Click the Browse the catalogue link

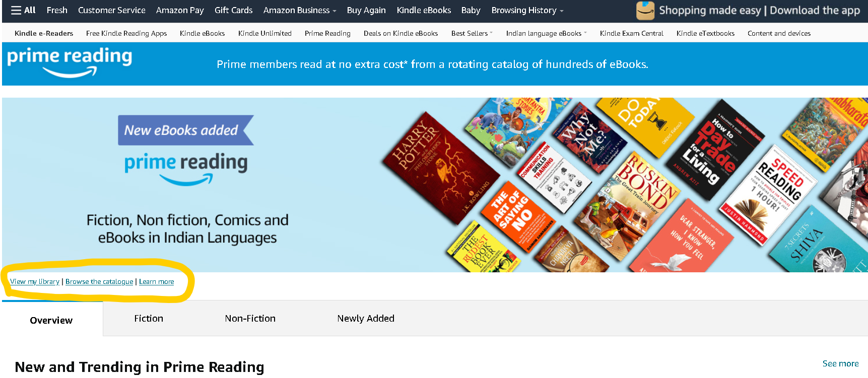(99, 281)
